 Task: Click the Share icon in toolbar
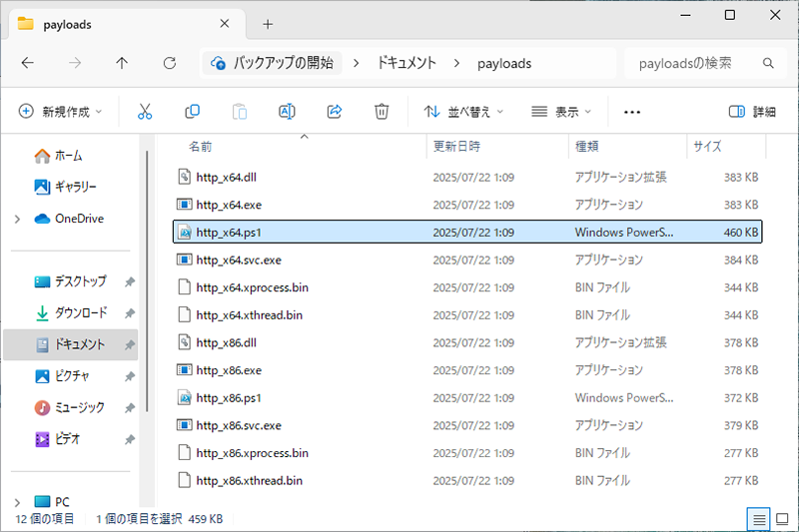click(335, 112)
